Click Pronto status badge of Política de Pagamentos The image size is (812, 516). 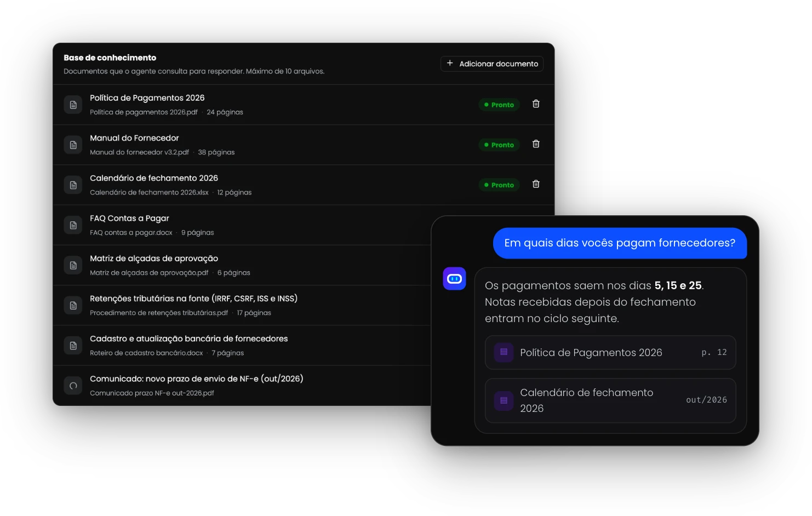click(x=499, y=105)
